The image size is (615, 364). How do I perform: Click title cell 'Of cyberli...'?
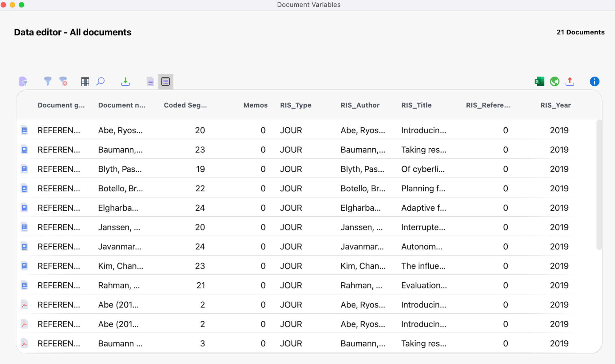click(x=423, y=169)
